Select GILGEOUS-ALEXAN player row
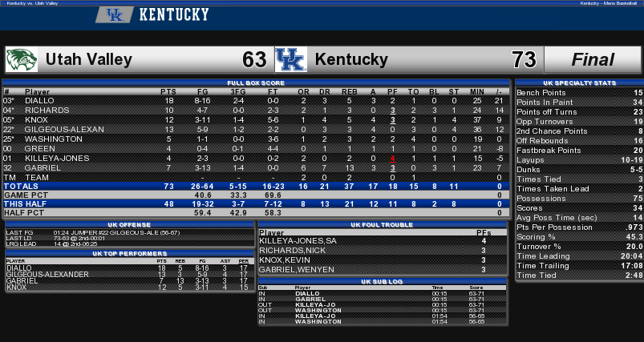644x342 pixels. click(256, 130)
